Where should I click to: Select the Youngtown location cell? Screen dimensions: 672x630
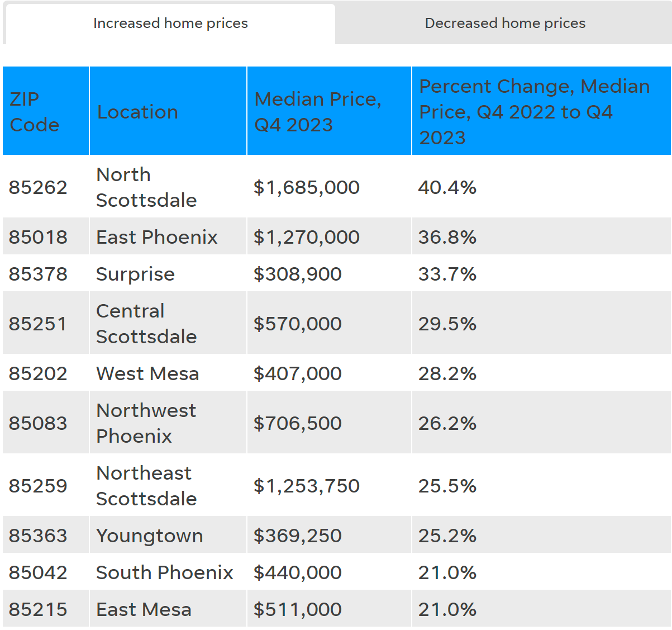pyautogui.click(x=150, y=536)
